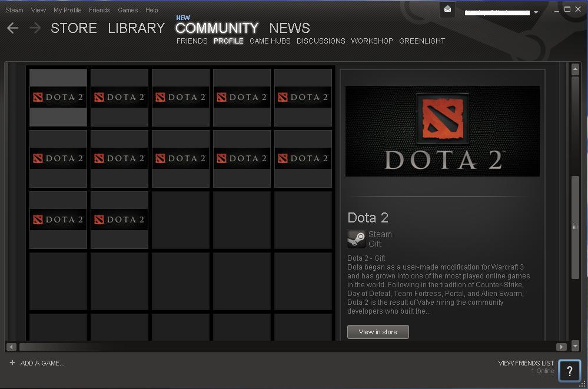Image resolution: width=588 pixels, height=389 pixels.
Task: Open VIEW FRIENDS LIST
Action: [x=526, y=363]
